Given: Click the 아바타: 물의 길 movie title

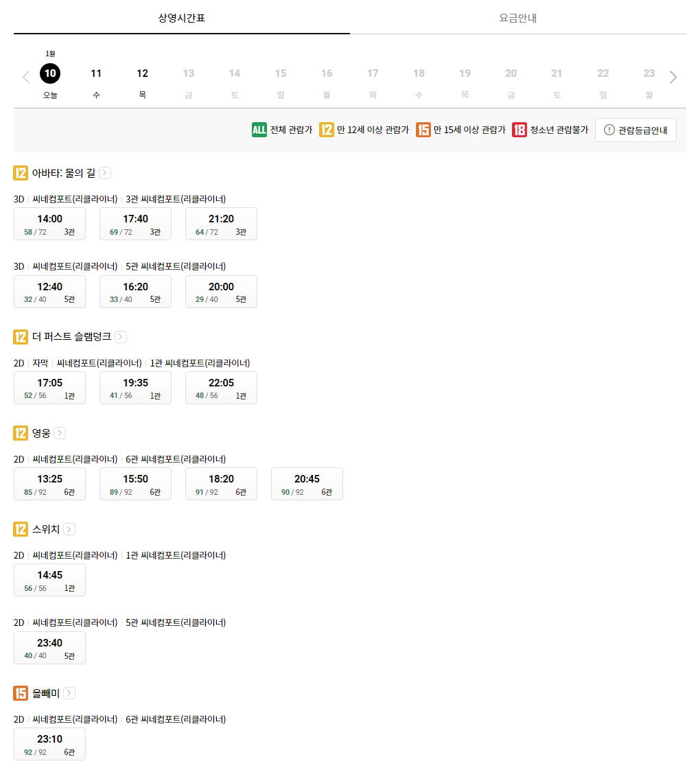Looking at the screenshot, I should 64,173.
